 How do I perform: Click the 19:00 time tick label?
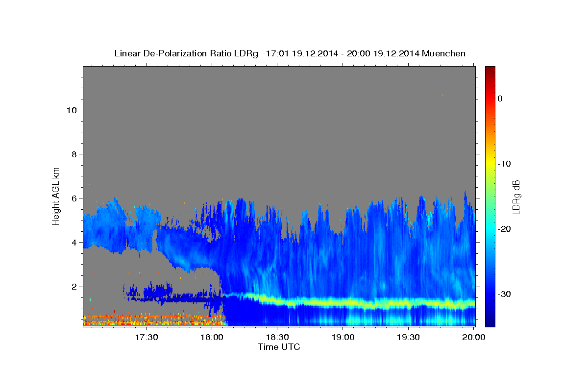343,338
